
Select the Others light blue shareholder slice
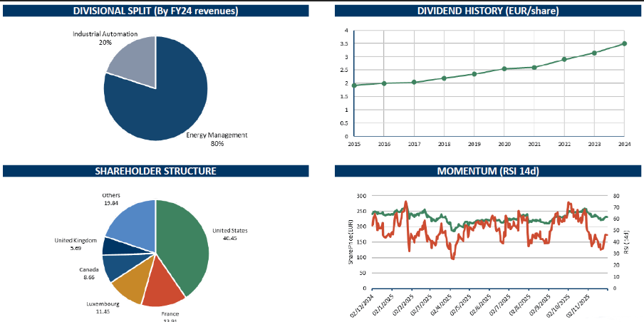pos(132,219)
